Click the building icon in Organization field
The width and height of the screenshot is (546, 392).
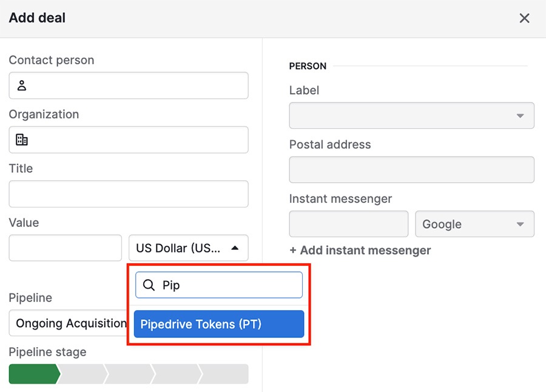click(22, 140)
